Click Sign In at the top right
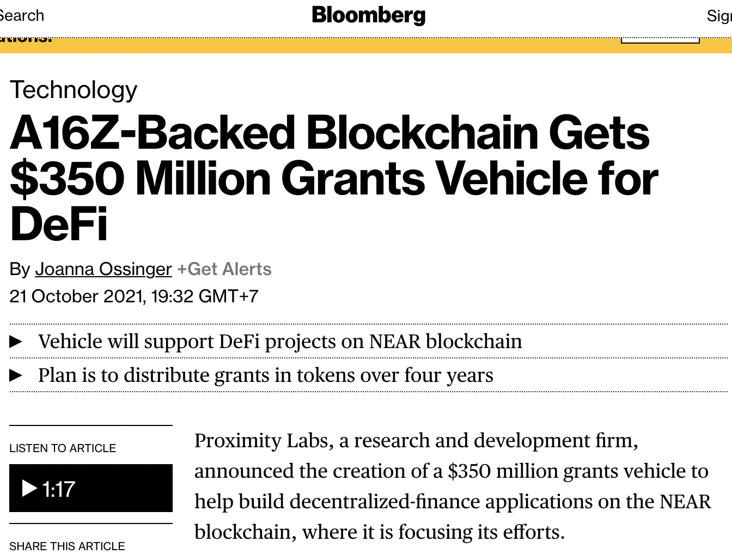The image size is (732, 560). [719, 16]
